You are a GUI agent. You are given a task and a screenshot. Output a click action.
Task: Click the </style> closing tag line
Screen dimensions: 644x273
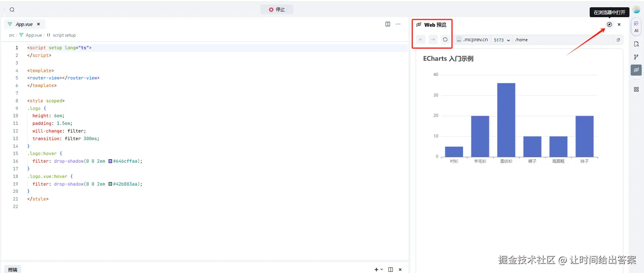pos(38,199)
